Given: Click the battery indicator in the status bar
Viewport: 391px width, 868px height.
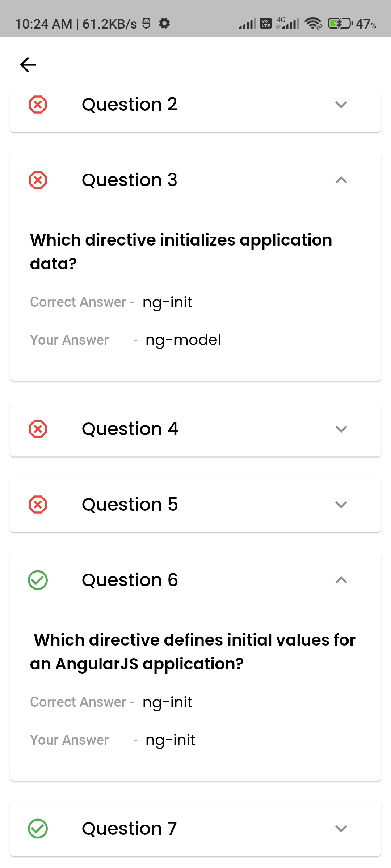Looking at the screenshot, I should point(340,24).
